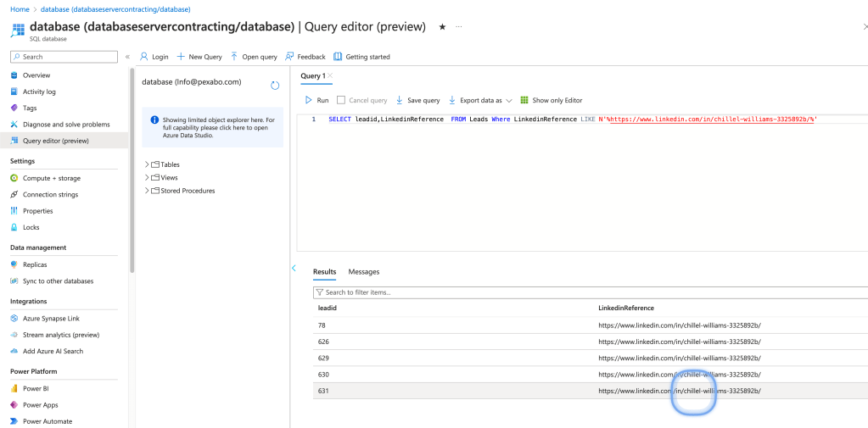Viewport: 868px width, 428px height.
Task: Close the Query 1 tab
Action: click(330, 75)
